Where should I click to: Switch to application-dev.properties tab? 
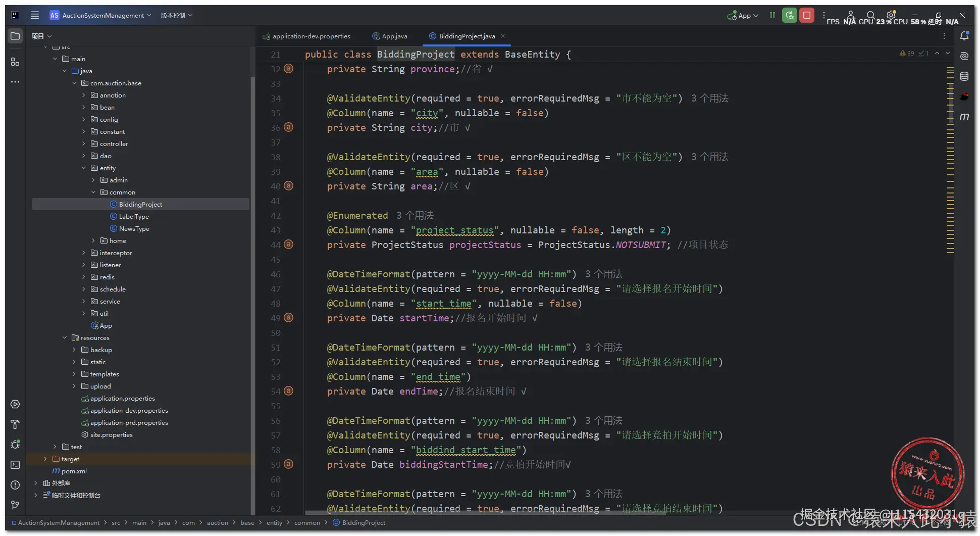coord(306,36)
